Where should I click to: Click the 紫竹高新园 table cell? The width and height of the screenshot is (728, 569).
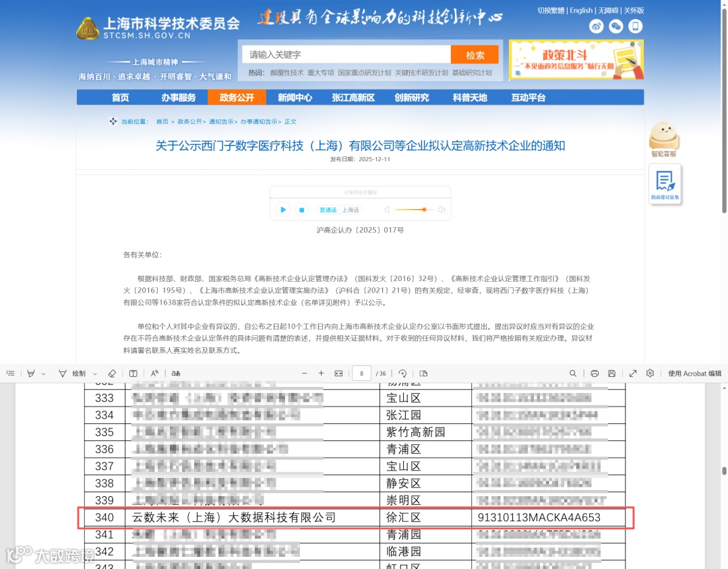tap(415, 432)
